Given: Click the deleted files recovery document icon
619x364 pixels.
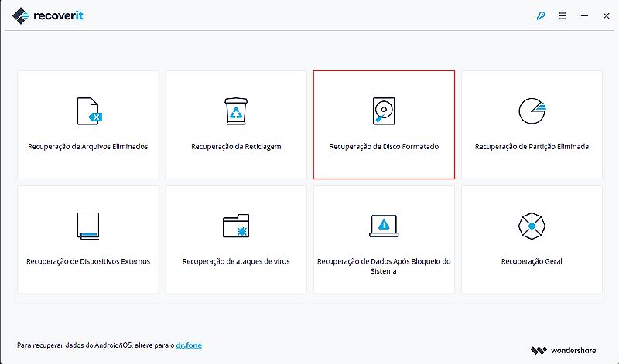Looking at the screenshot, I should click(x=88, y=111).
